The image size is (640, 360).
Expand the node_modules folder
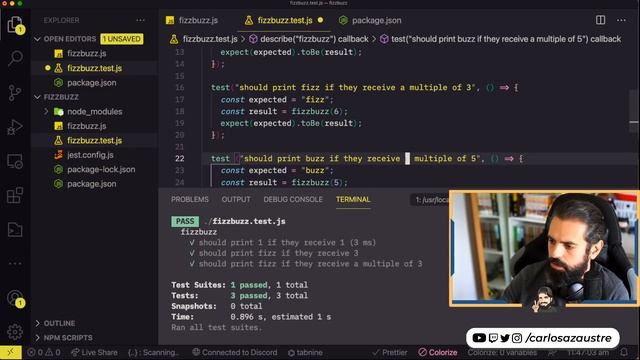[94, 111]
